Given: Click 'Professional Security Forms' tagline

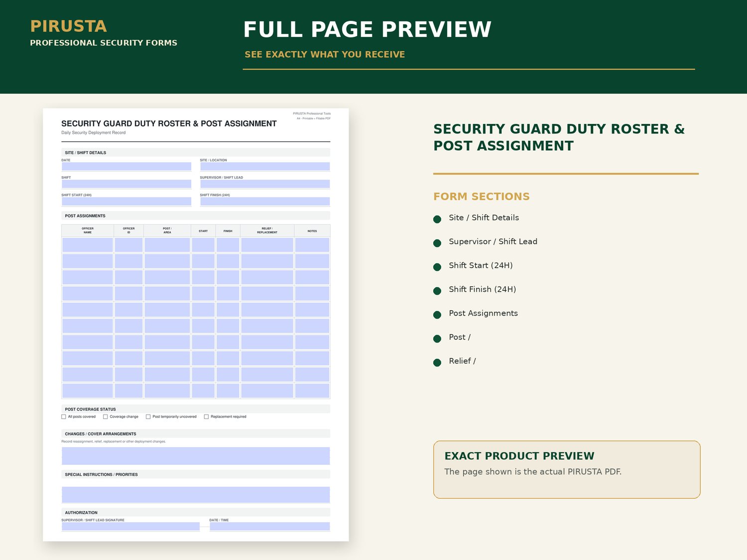Looking at the screenshot, I should 104,43.
